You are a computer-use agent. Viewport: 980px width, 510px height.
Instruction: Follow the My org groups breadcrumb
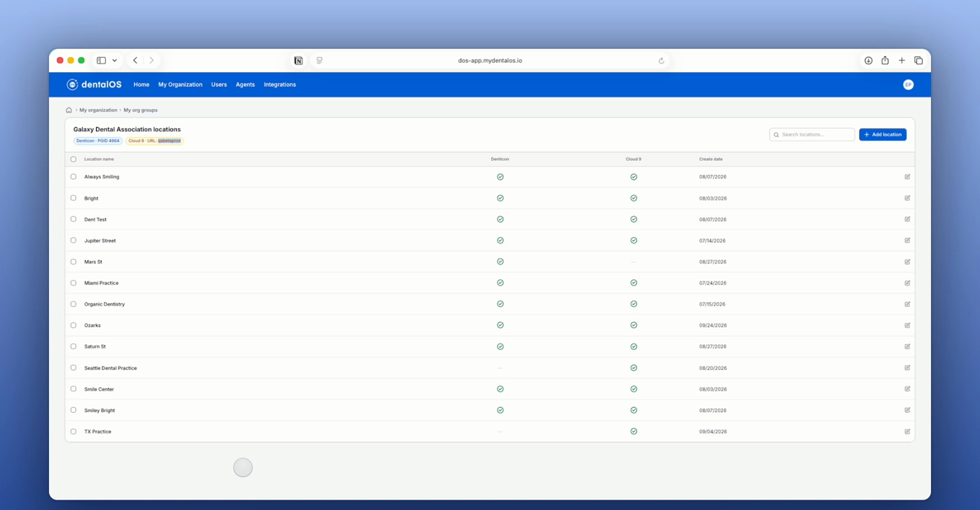coord(141,110)
